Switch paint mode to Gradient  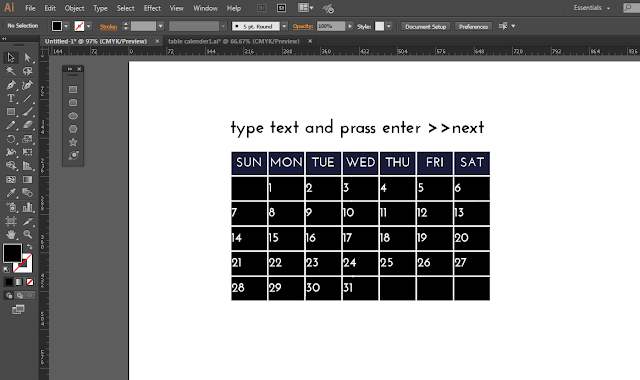tap(19, 282)
